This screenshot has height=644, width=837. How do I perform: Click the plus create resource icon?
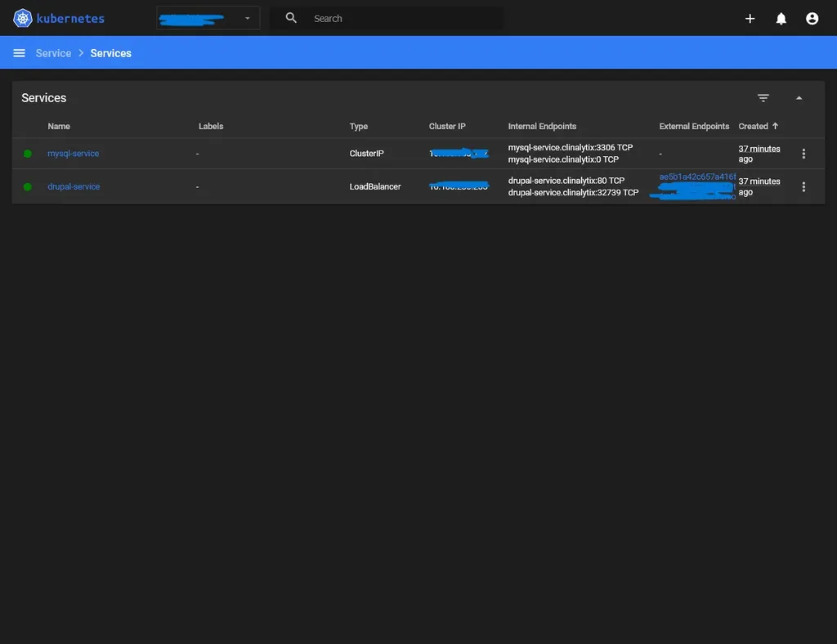(x=750, y=19)
